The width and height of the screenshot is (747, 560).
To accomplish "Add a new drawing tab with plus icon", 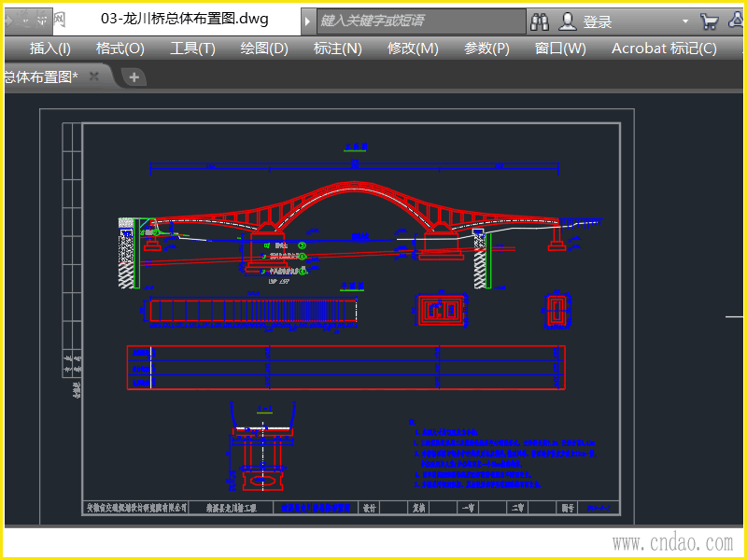I will (134, 77).
